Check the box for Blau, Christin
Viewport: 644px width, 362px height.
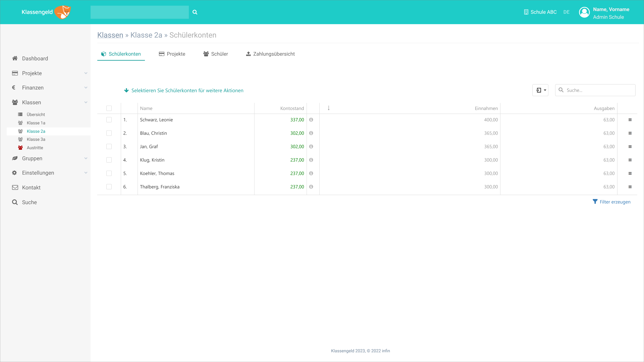(x=109, y=133)
